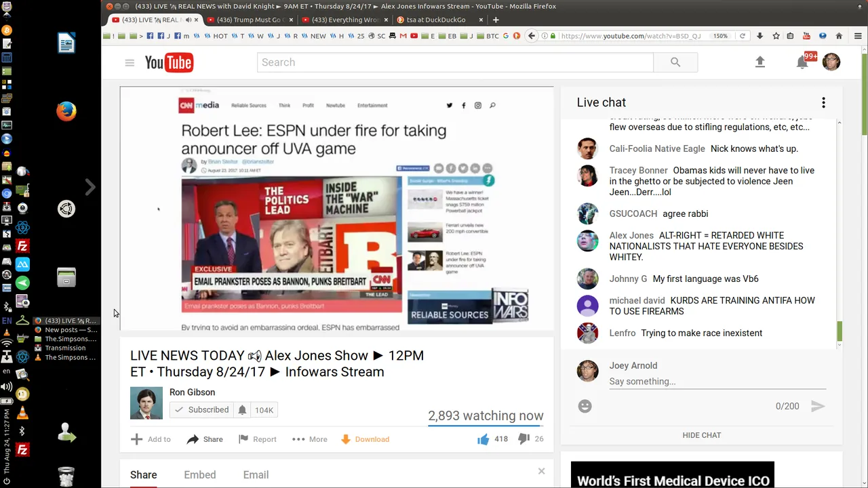Open the LibreOffice Writer document desktop icon

(x=66, y=43)
